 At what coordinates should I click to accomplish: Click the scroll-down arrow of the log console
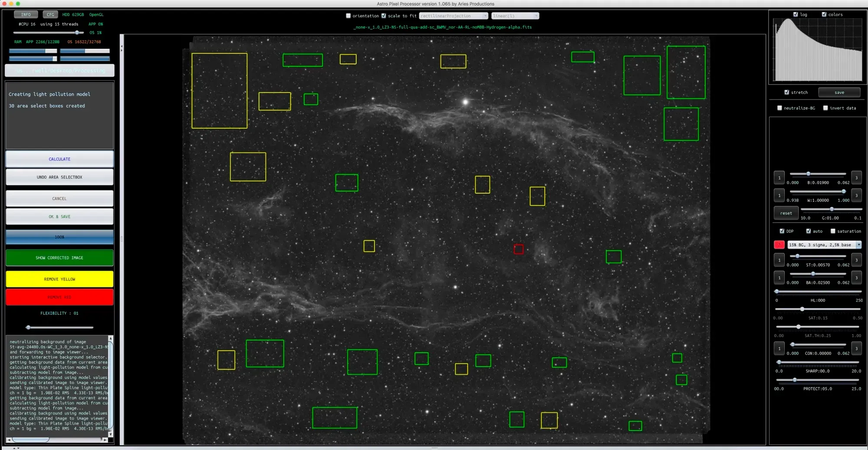click(111, 434)
